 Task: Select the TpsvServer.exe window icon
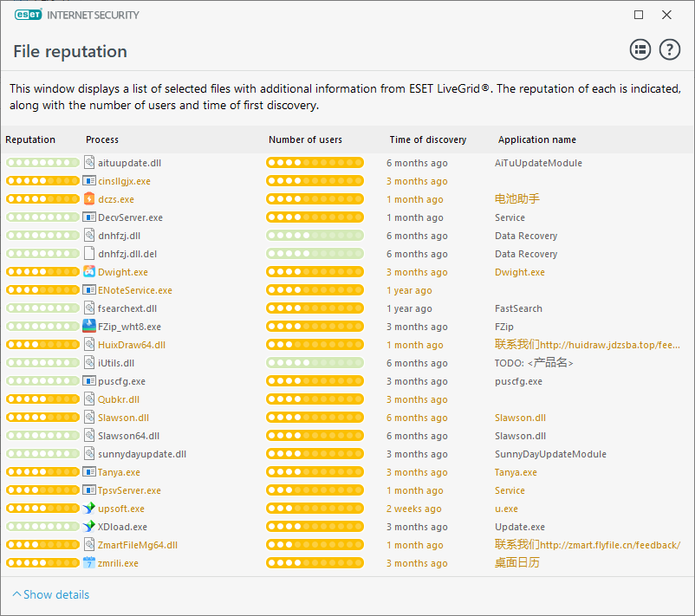coord(89,490)
